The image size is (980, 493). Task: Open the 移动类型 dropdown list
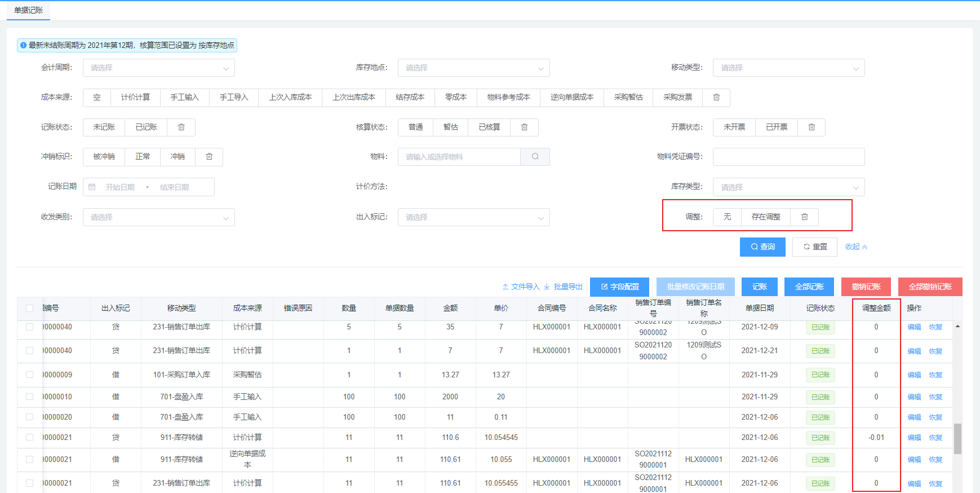tap(788, 68)
